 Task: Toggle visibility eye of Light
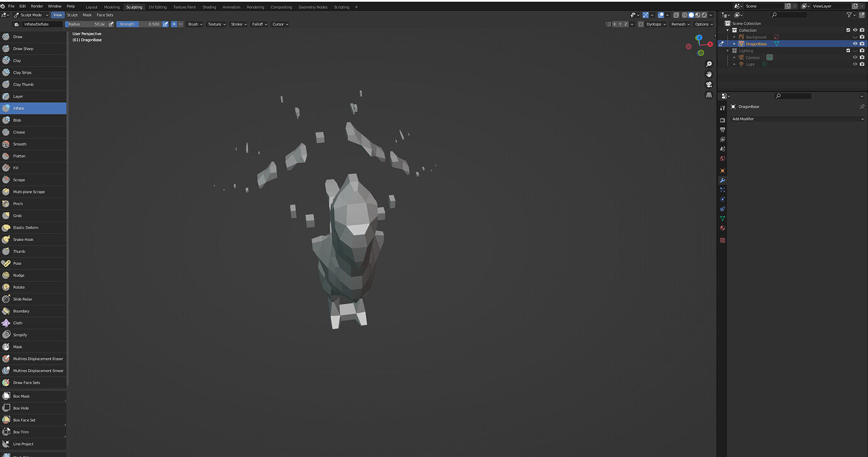855,64
